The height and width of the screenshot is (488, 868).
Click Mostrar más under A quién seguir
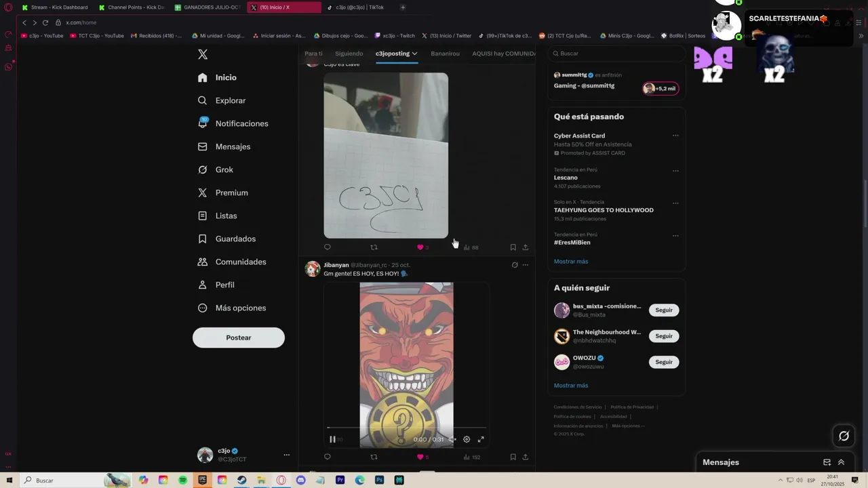click(x=571, y=386)
